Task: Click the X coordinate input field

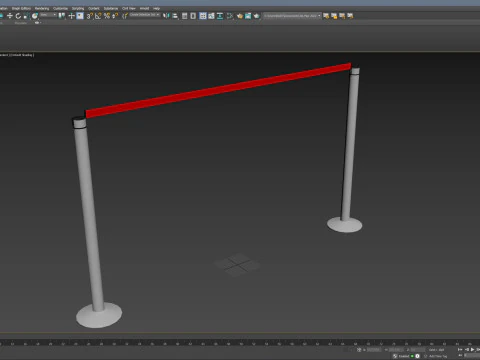Action: point(374,350)
